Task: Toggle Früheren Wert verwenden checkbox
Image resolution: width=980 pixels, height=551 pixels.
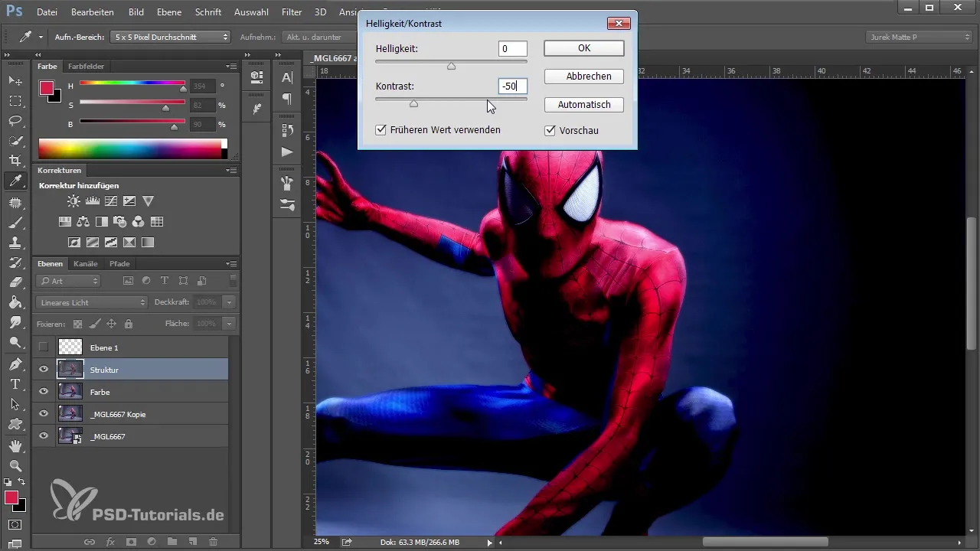Action: coord(381,130)
